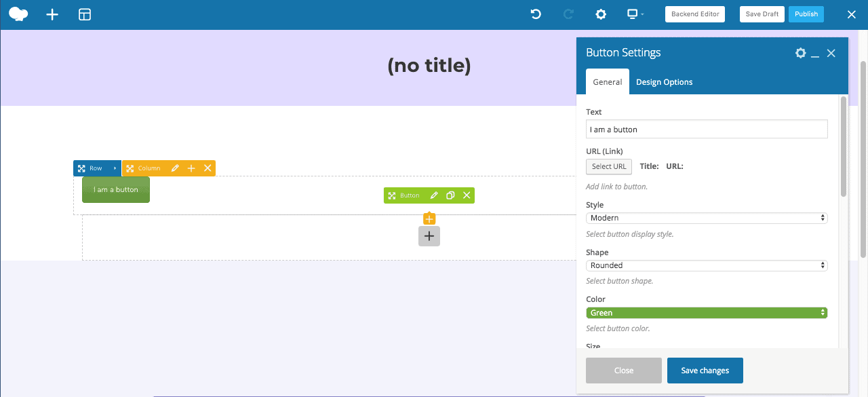Viewport: 868px width, 397px height.
Task: Click the undo arrow icon
Action: click(x=536, y=14)
